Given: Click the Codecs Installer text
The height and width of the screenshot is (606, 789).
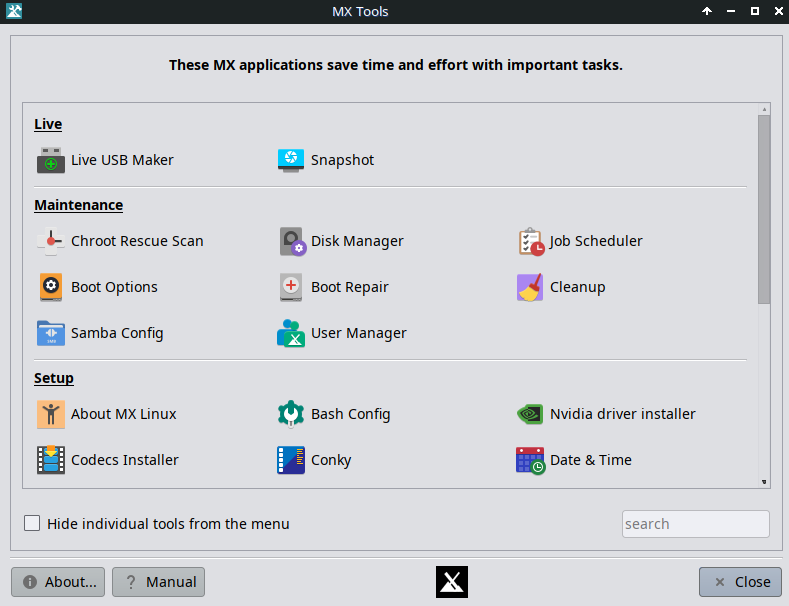Looking at the screenshot, I should [x=125, y=460].
